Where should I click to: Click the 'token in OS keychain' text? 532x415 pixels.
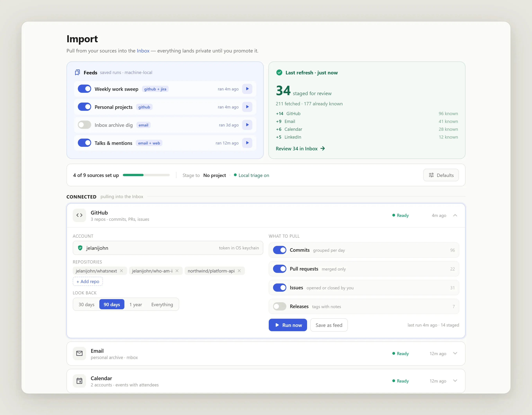tap(239, 248)
